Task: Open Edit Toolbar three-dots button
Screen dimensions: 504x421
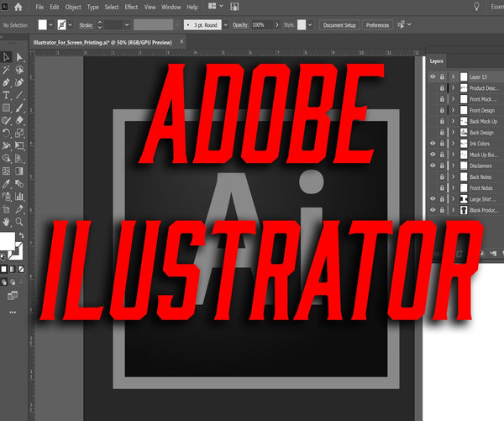Action: click(13, 313)
